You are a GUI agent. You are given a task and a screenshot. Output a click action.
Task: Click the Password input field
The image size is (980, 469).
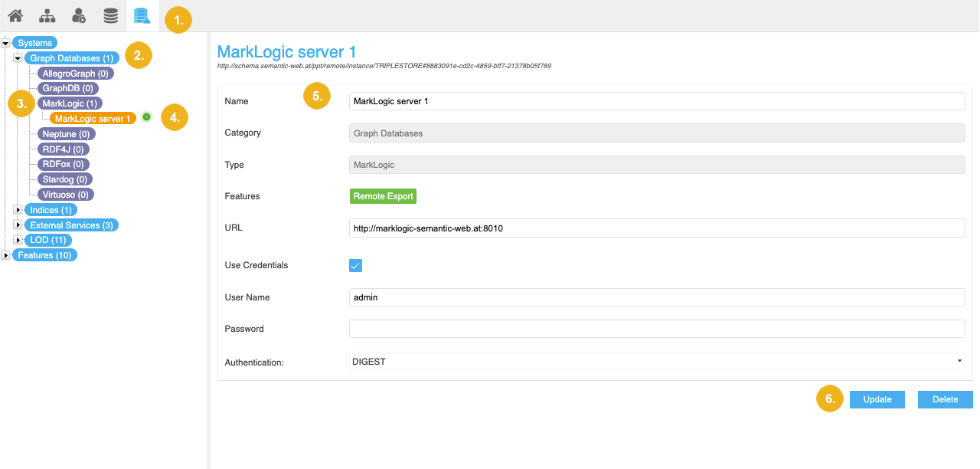[x=657, y=329]
